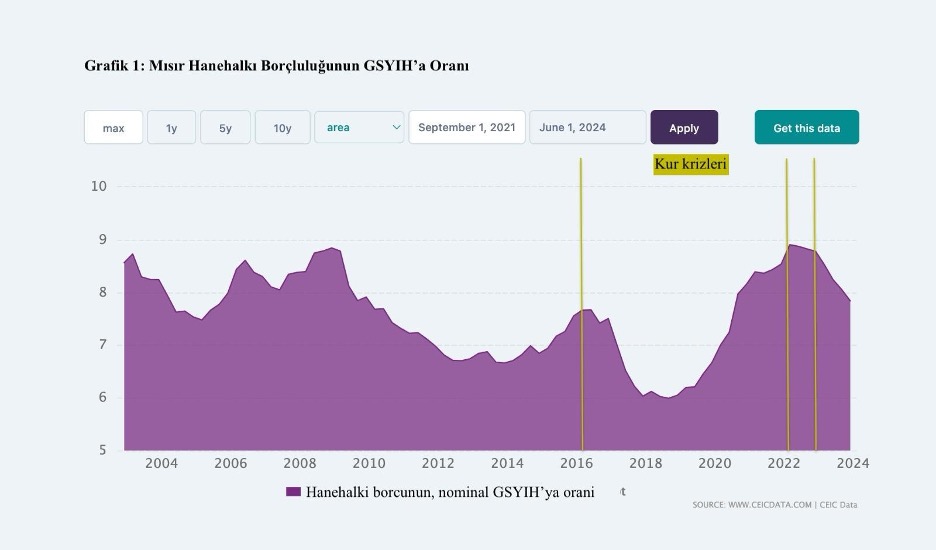The width and height of the screenshot is (936, 550).
Task: Click the June 1, 2024 end date field
Action: [x=587, y=127]
